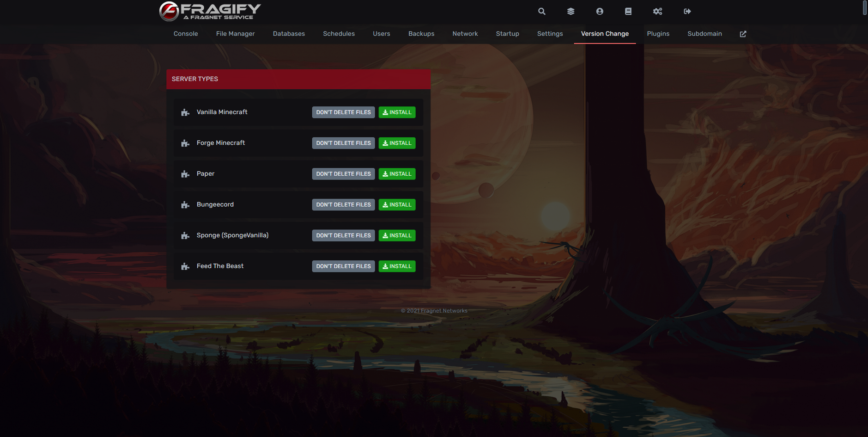Install Sponge (SpongeVanilla) server type
This screenshot has width=868, height=437.
[397, 235]
